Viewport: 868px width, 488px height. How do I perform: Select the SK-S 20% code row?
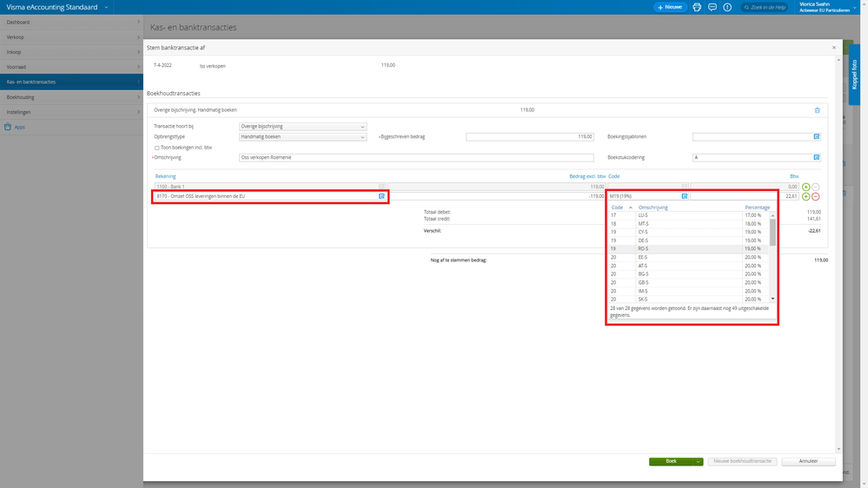pos(689,300)
